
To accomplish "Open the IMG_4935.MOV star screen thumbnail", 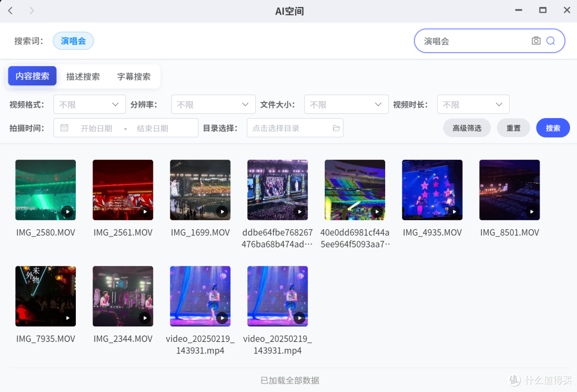I will [x=432, y=190].
